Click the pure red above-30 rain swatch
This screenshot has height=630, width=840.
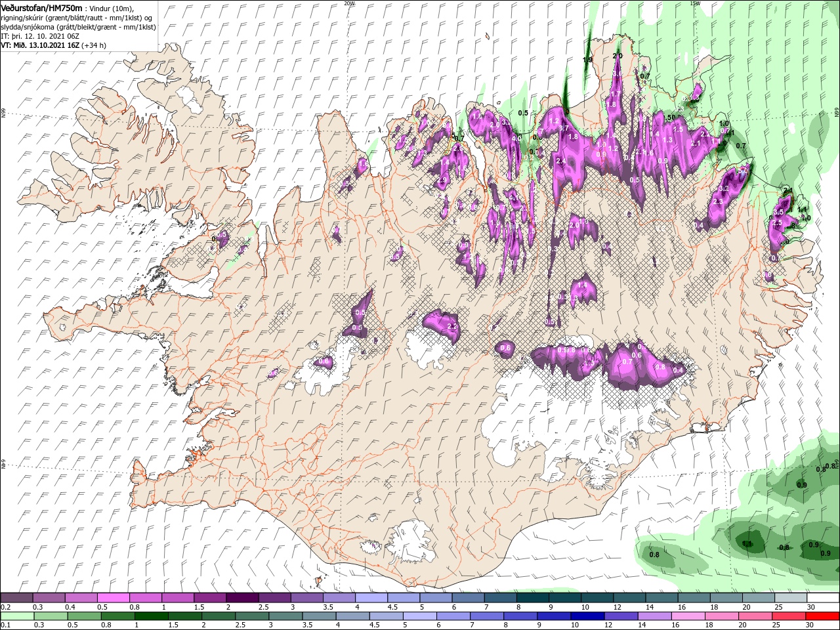tap(822, 616)
